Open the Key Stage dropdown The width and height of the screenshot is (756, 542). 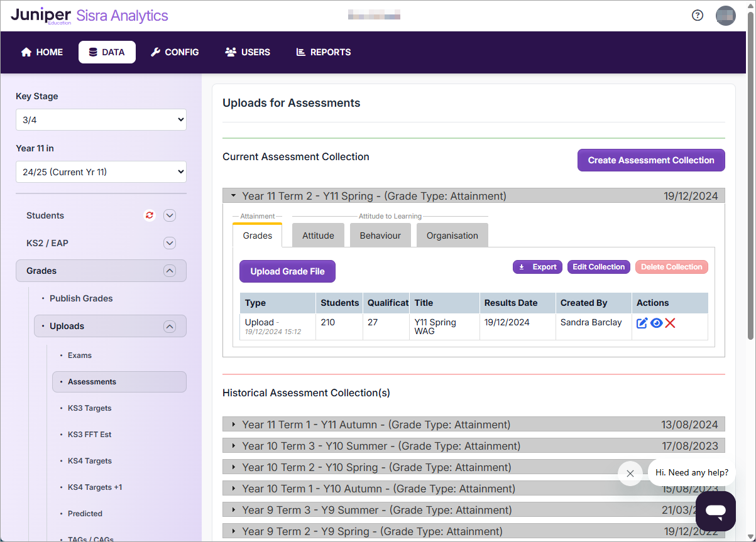[101, 120]
